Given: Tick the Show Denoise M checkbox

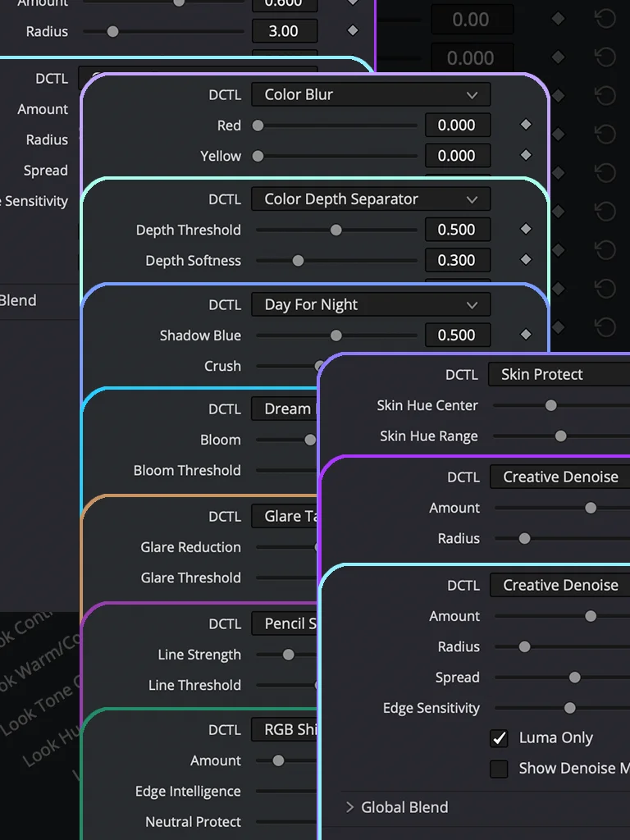Looking at the screenshot, I should [499, 769].
